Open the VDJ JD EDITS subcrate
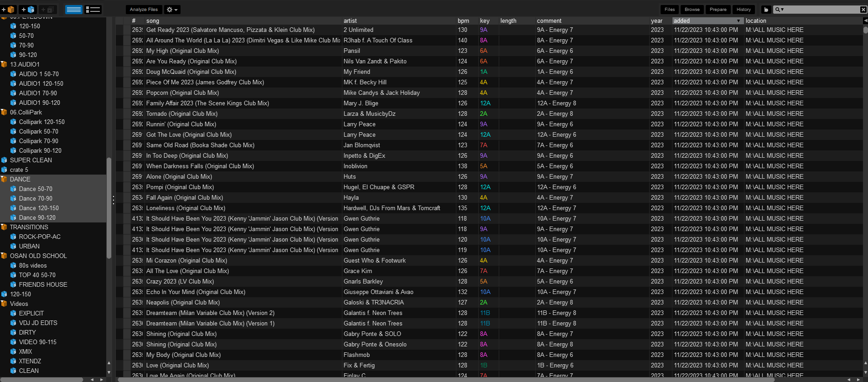This screenshot has width=868, height=382. click(x=38, y=323)
